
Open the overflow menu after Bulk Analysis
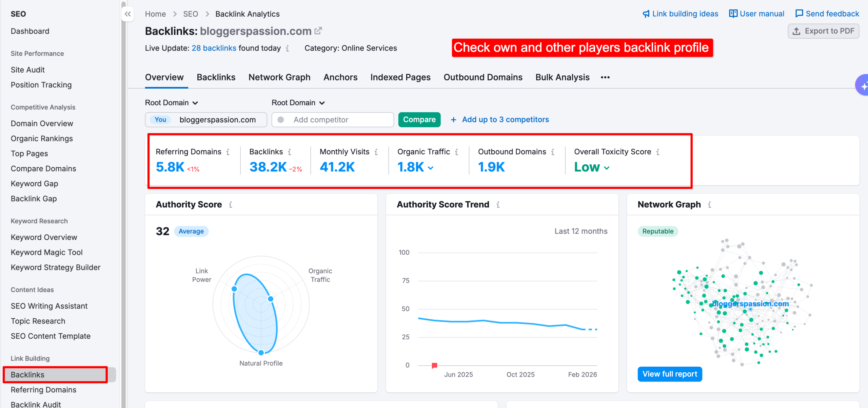pos(605,77)
